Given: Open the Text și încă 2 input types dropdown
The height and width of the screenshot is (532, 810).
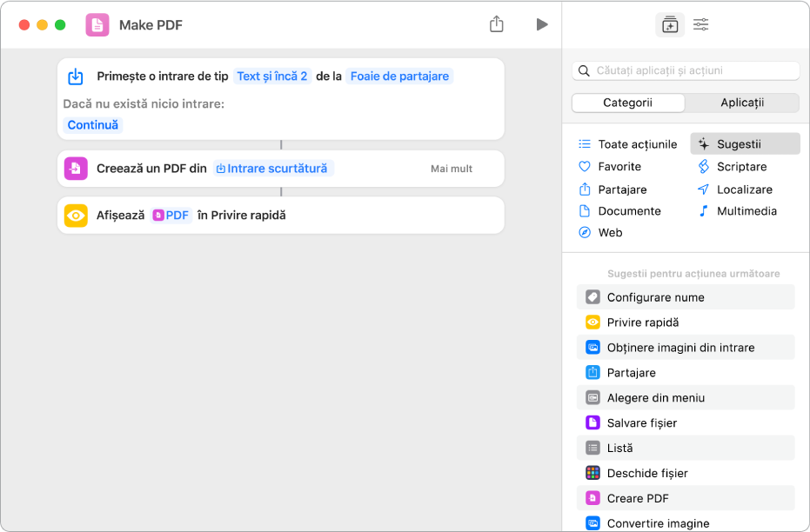Looking at the screenshot, I should pyautogui.click(x=272, y=76).
